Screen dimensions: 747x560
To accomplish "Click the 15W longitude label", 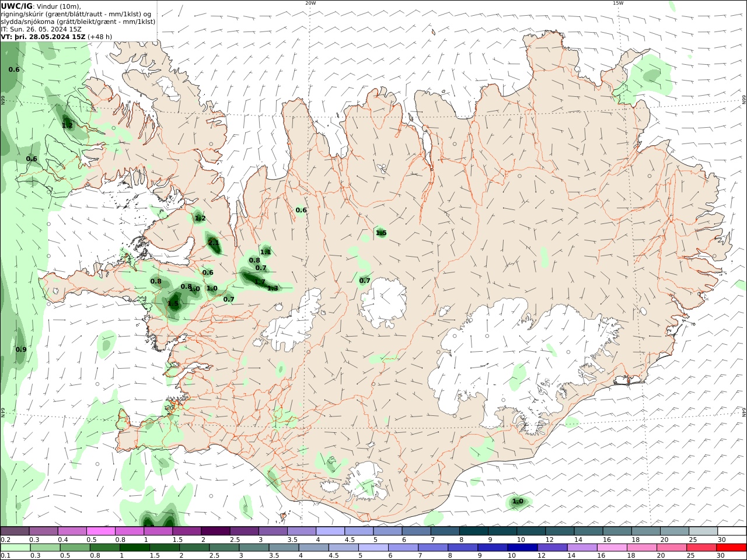I will (x=618, y=3).
